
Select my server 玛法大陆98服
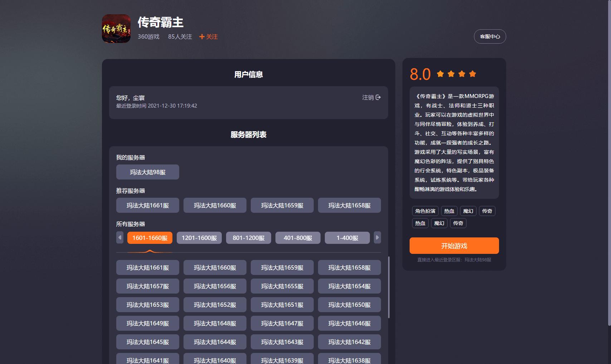coord(147,172)
